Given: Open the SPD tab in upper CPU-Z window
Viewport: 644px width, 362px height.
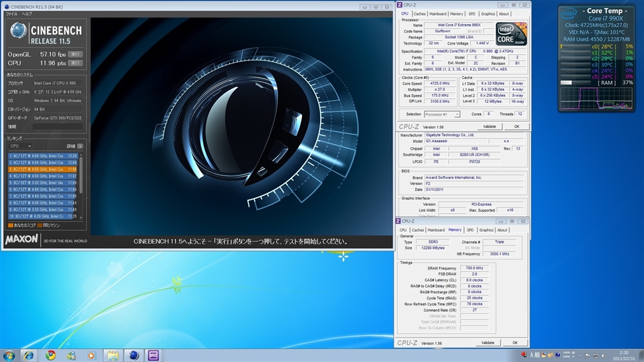Looking at the screenshot, I should click(472, 13).
